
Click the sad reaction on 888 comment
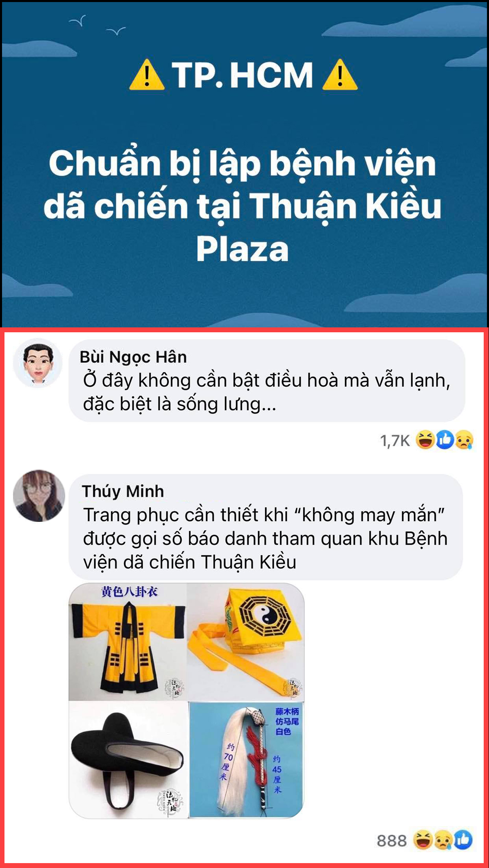(x=443, y=840)
